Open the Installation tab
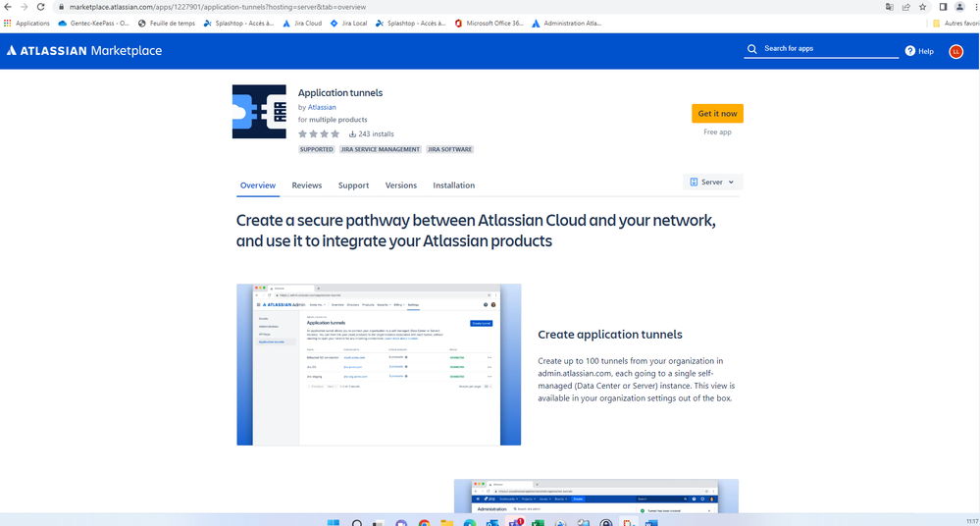The height and width of the screenshot is (526, 980). (454, 185)
